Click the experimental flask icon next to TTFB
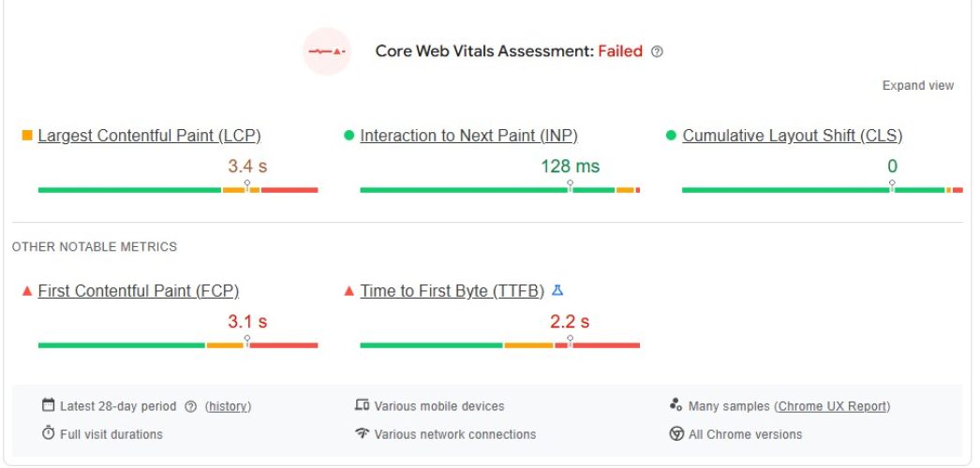 pos(557,291)
